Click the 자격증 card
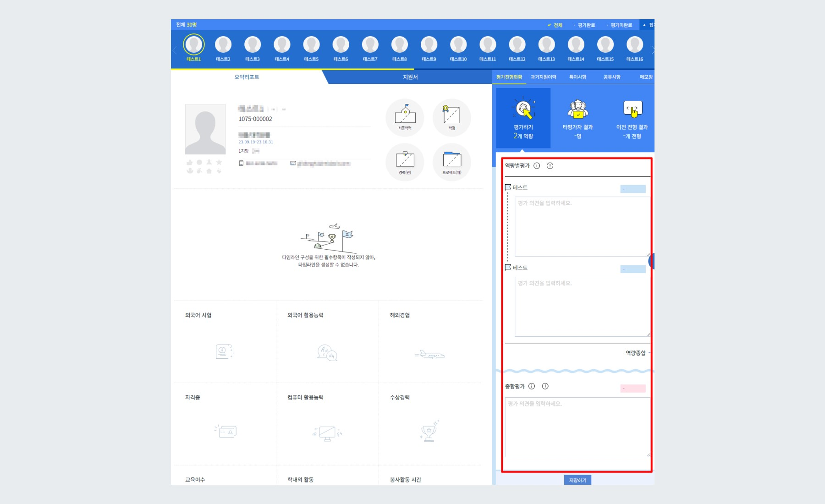 [225, 424]
